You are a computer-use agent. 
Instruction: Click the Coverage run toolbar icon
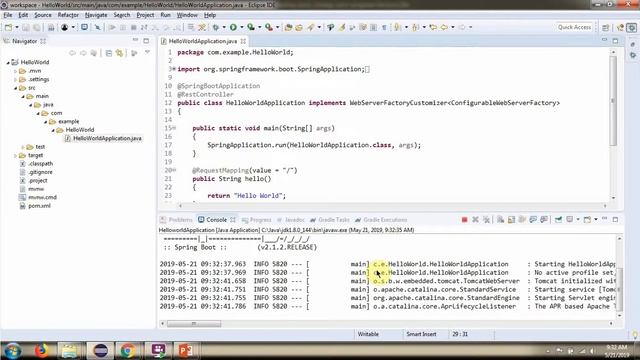[251, 27]
